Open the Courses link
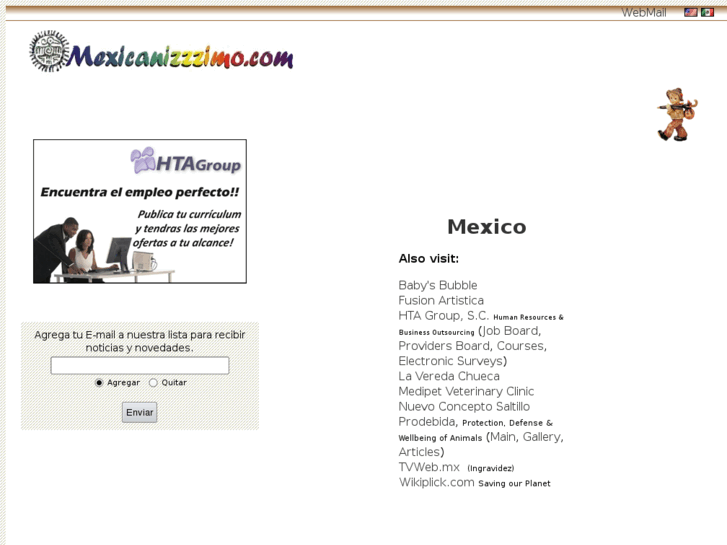 pos(520,346)
